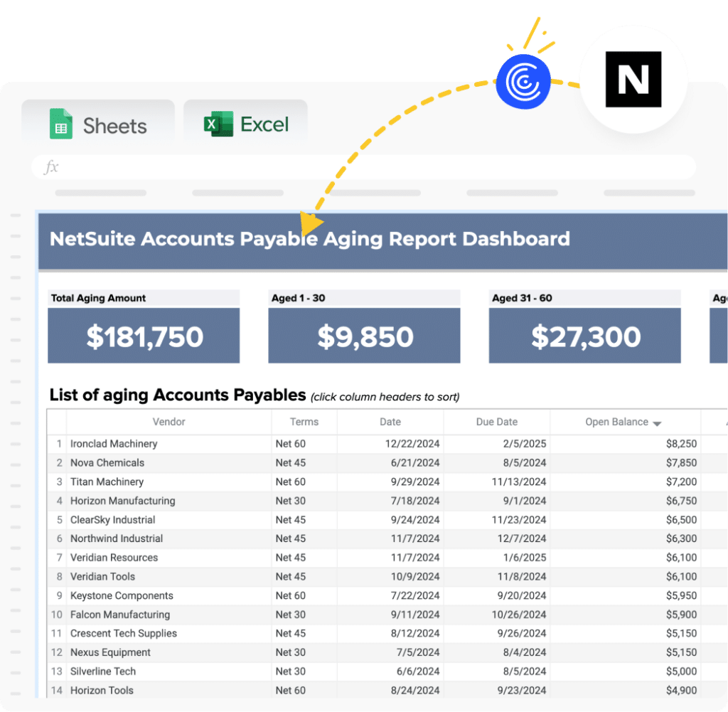Click the Google Sheets icon
Viewport: 728px width, 712px height.
pos(61,123)
